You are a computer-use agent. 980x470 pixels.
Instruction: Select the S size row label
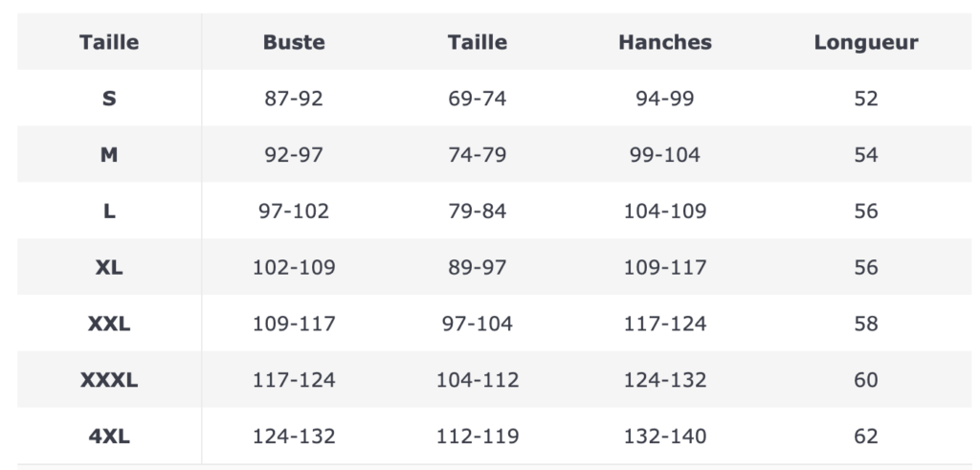[109, 99]
